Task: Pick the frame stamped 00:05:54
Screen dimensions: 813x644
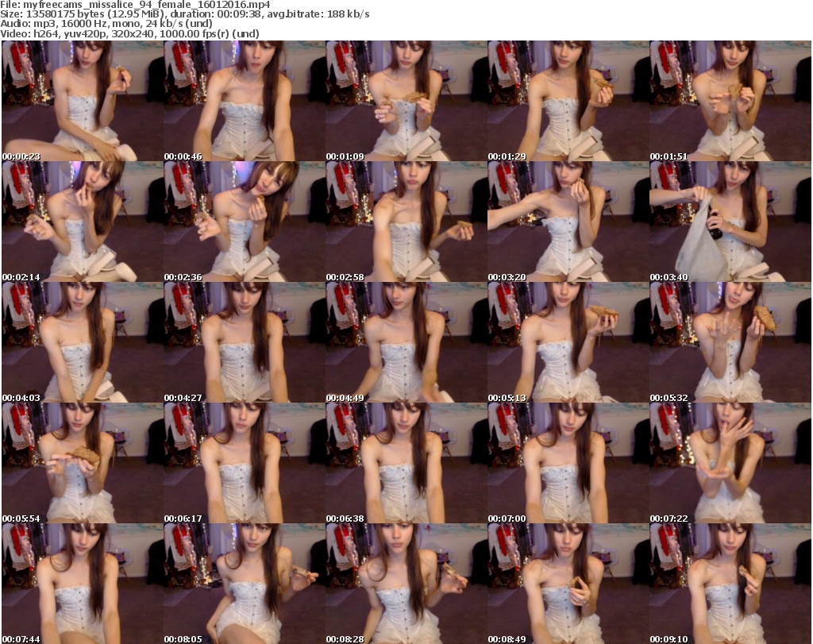Action: [x=82, y=463]
